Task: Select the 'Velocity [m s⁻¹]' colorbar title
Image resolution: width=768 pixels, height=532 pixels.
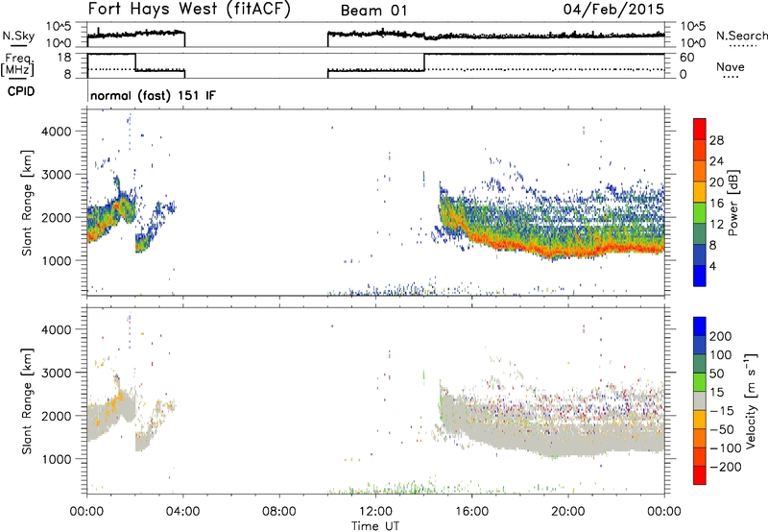Action: pyautogui.click(x=750, y=400)
